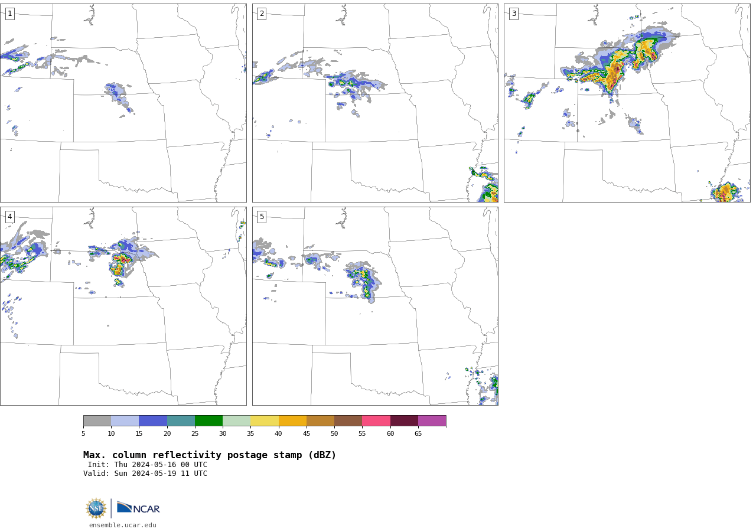This screenshot has height=532, width=756.
Task: Click the gray 5-10 dBZ color swatch
Action: coord(97,420)
